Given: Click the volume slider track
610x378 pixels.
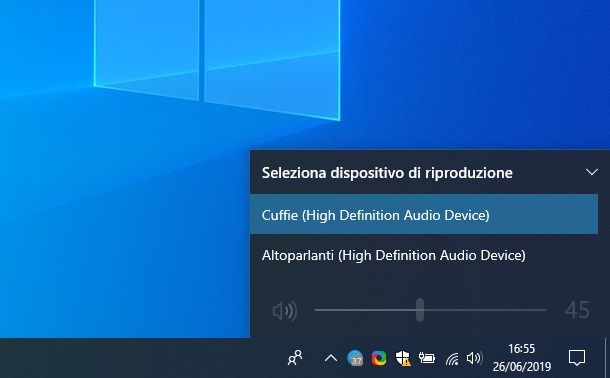Looking at the screenshot, I should [x=431, y=310].
